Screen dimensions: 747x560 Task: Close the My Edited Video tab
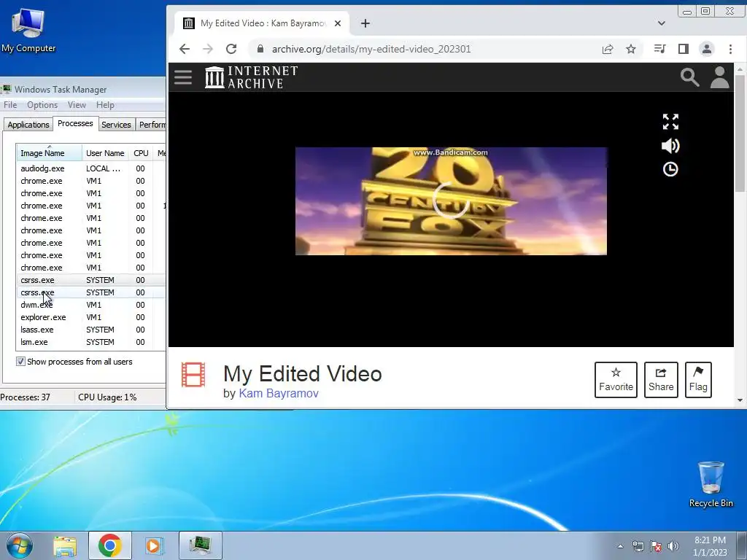(x=337, y=23)
